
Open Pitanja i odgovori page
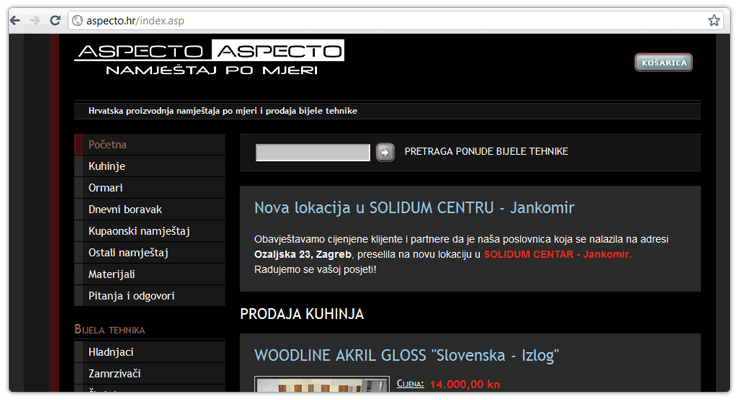(150, 296)
